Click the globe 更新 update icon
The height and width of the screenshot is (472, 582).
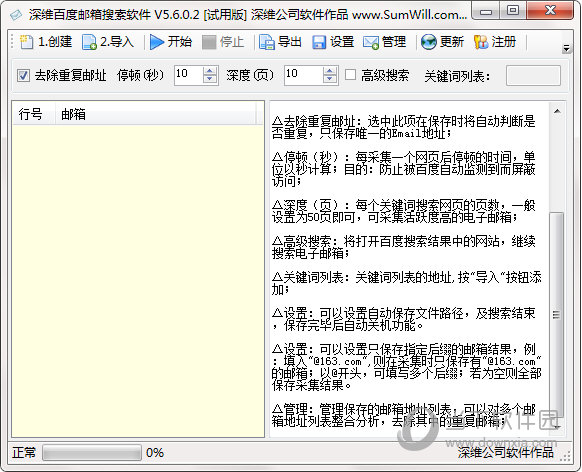pos(429,42)
